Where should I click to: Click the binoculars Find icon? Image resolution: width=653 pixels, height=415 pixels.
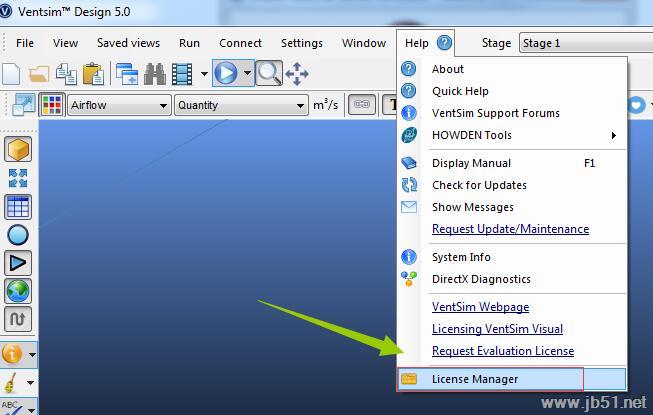155,74
